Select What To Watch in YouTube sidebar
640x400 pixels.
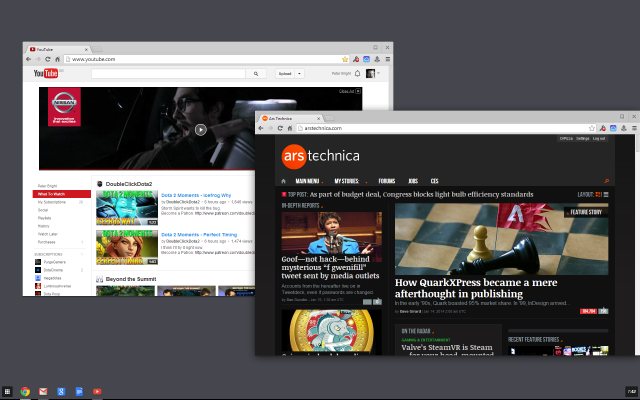[62, 194]
